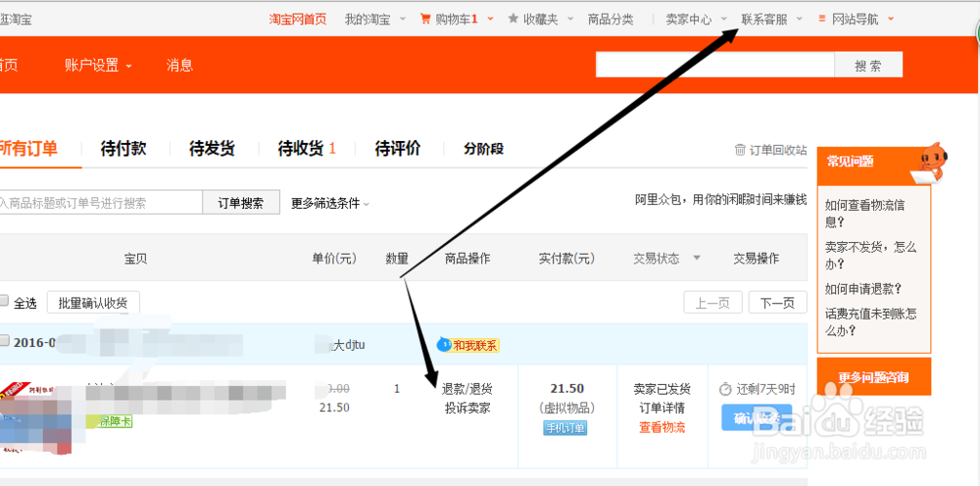This screenshot has width=980, height=486.
Task: Open 淘宝网首页 link
Action: pyautogui.click(x=298, y=20)
